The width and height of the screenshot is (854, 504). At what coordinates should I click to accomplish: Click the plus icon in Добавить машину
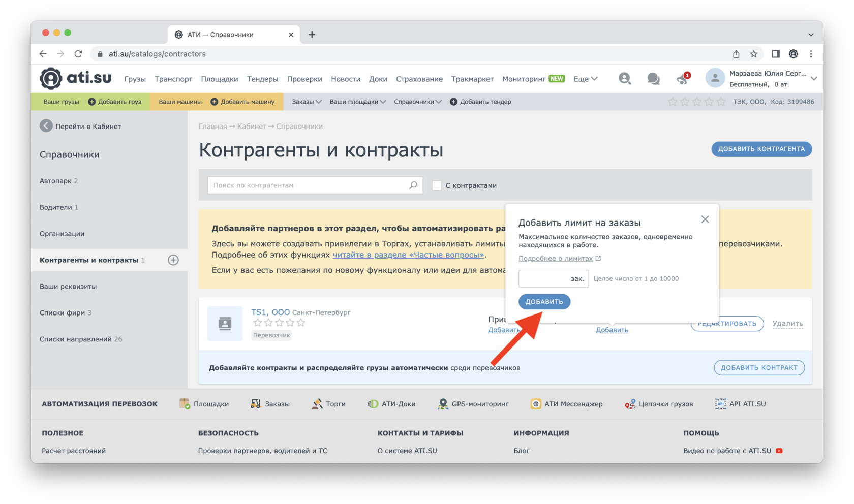pos(215,102)
